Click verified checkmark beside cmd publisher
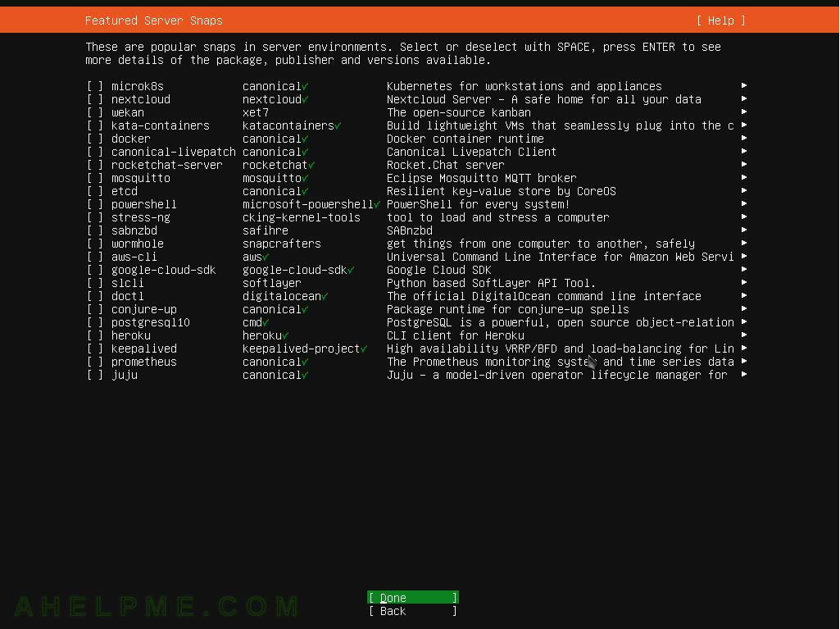The image size is (840, 629). point(266,323)
